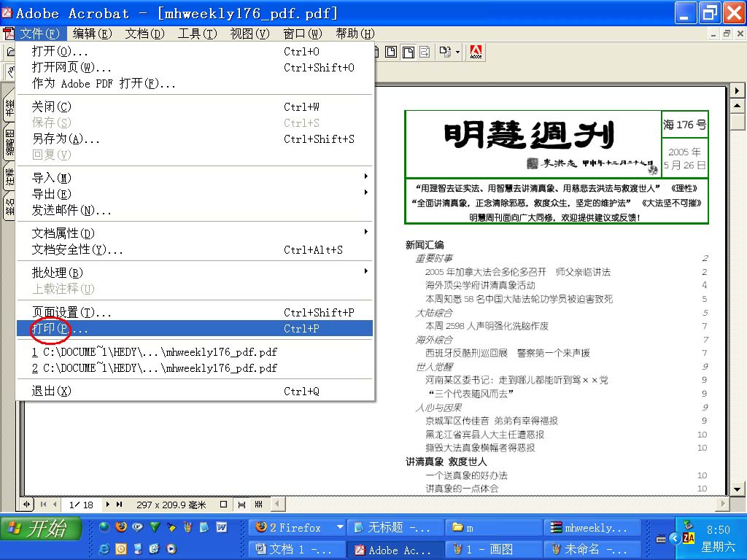Click the page number field showing 1/18
This screenshot has width=747, height=560.
81,505
